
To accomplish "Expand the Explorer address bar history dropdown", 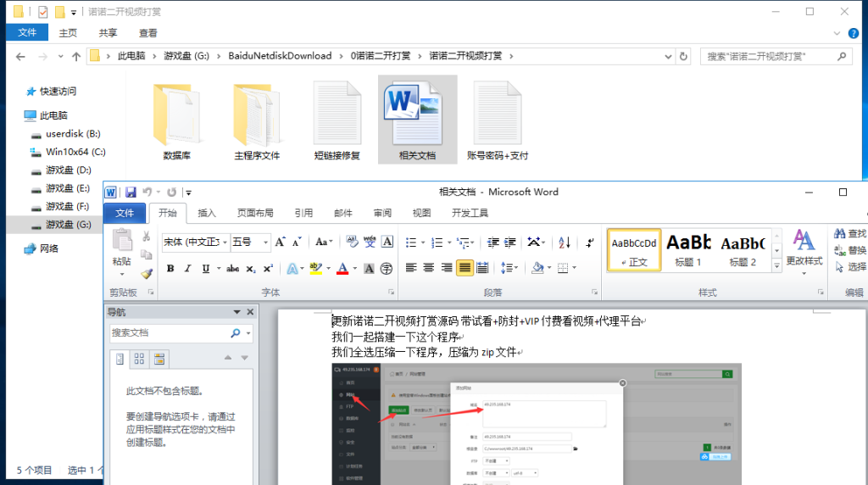I will (668, 57).
